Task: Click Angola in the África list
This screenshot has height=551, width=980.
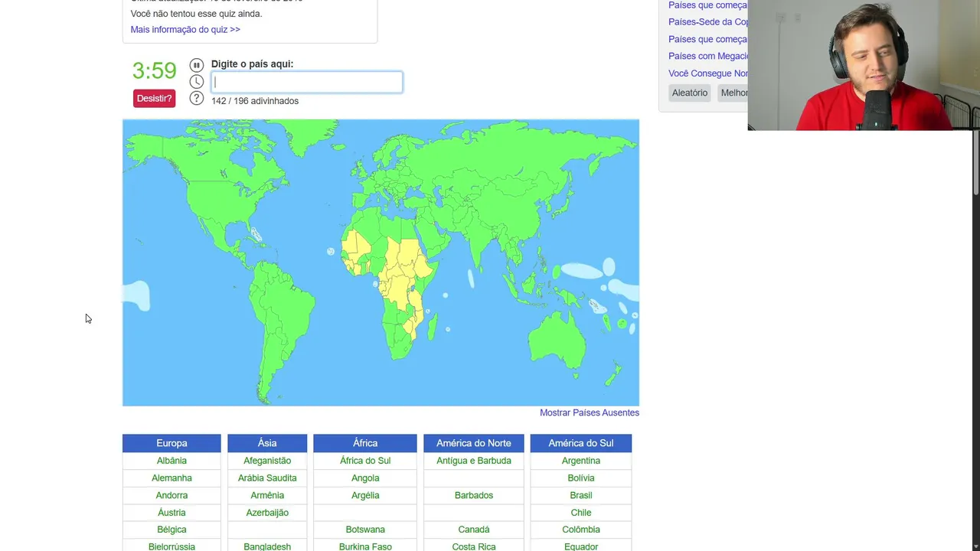Action: tap(365, 478)
